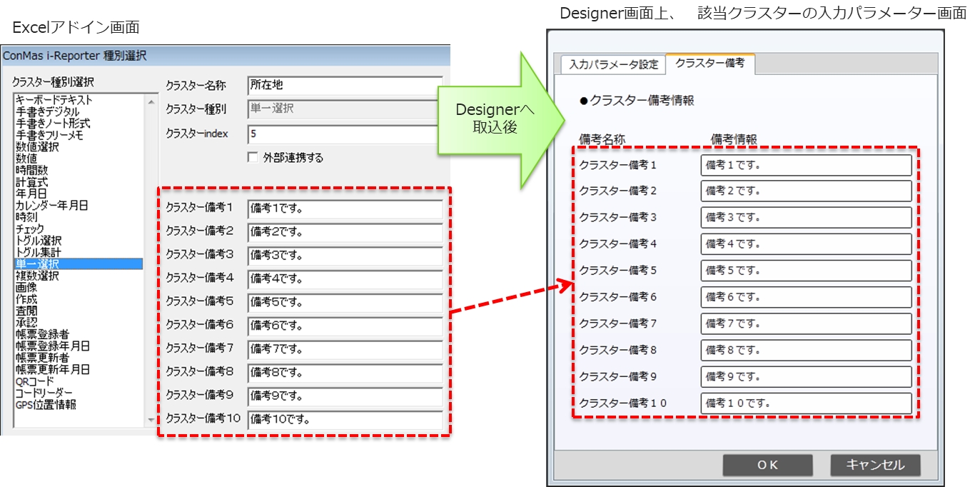Viewport: 980px width, 487px height.
Task: Select the クラスター備考 tab
Action: (x=709, y=64)
